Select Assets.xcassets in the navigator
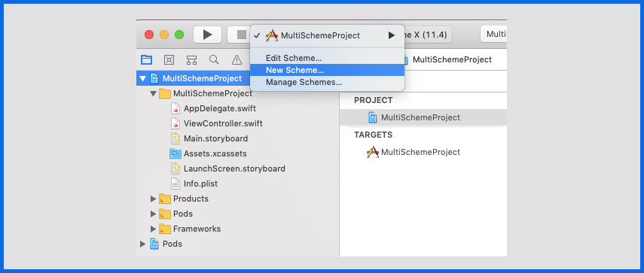 tap(215, 153)
